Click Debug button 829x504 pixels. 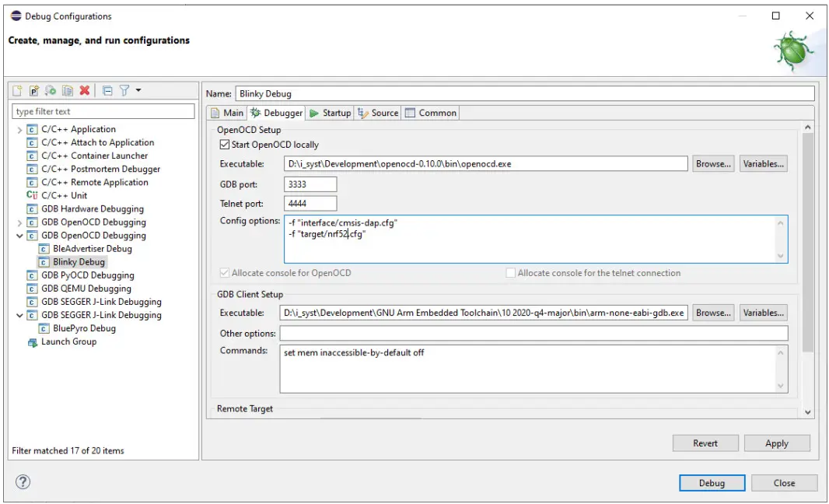tap(712, 483)
